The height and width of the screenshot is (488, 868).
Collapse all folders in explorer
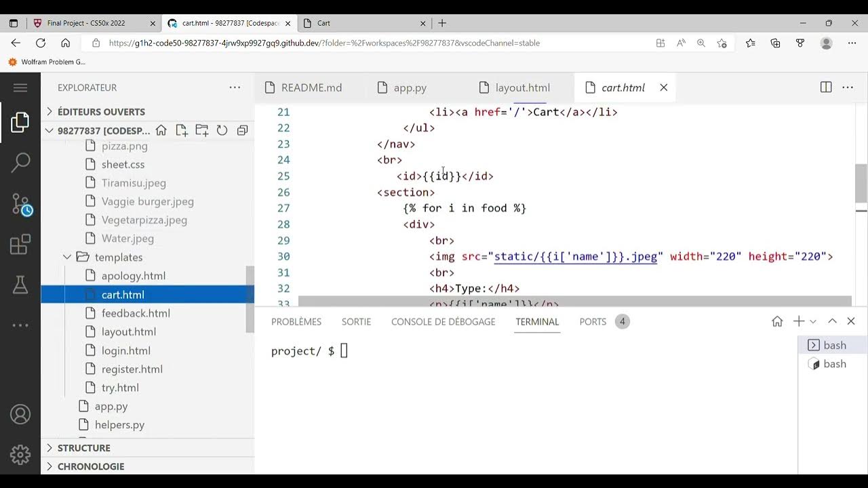(x=242, y=130)
